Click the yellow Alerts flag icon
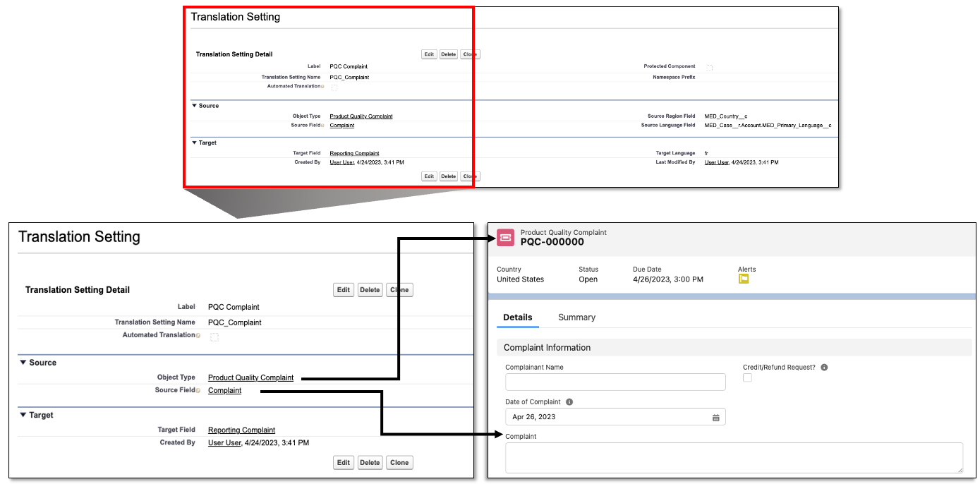 pos(743,279)
